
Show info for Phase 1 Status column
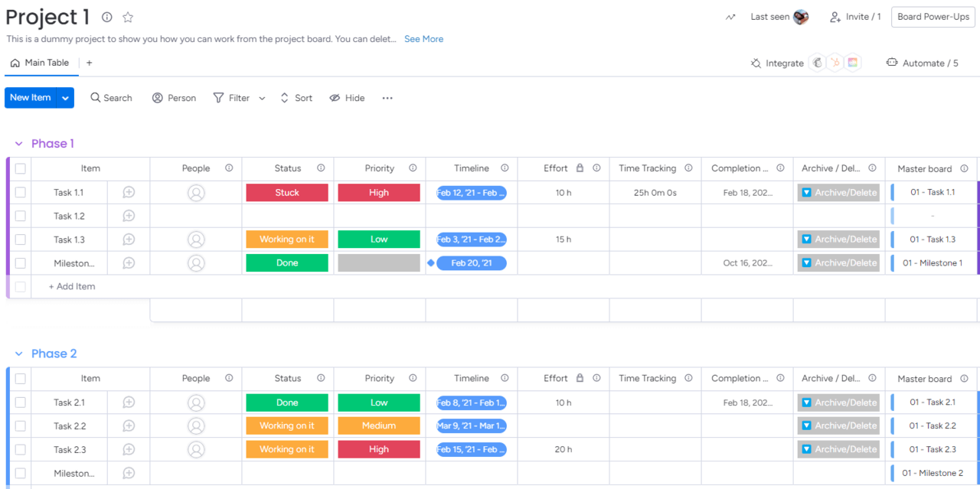click(x=321, y=168)
